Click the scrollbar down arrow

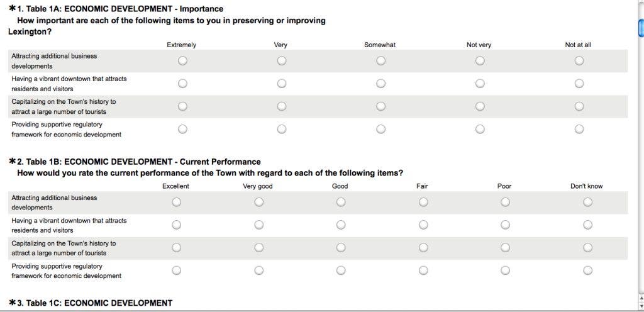[x=640, y=305]
